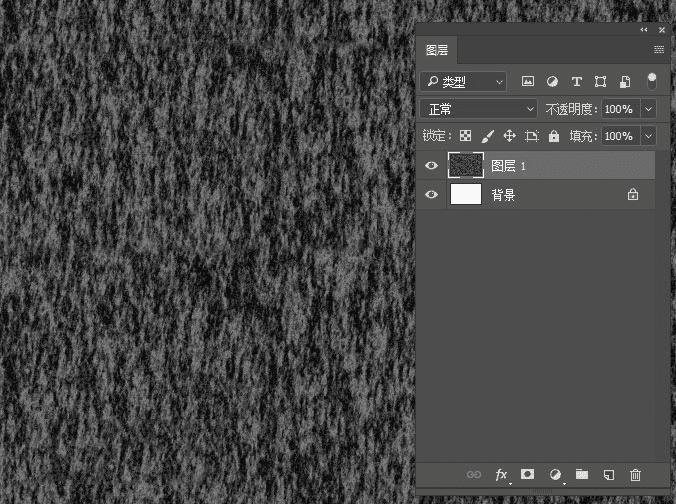Open the Layers panel flyout menu

pos(659,50)
